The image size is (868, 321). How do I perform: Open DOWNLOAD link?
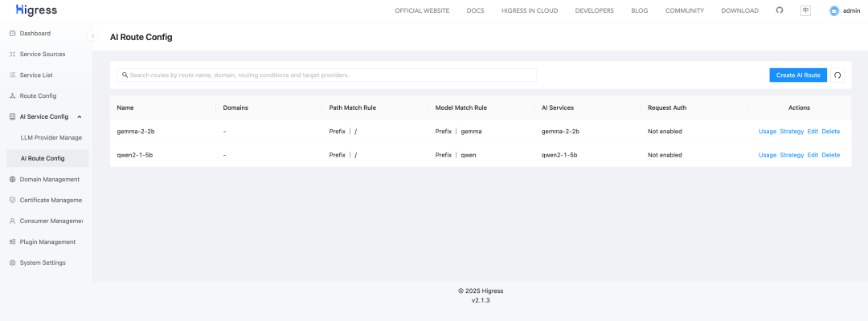click(x=739, y=10)
